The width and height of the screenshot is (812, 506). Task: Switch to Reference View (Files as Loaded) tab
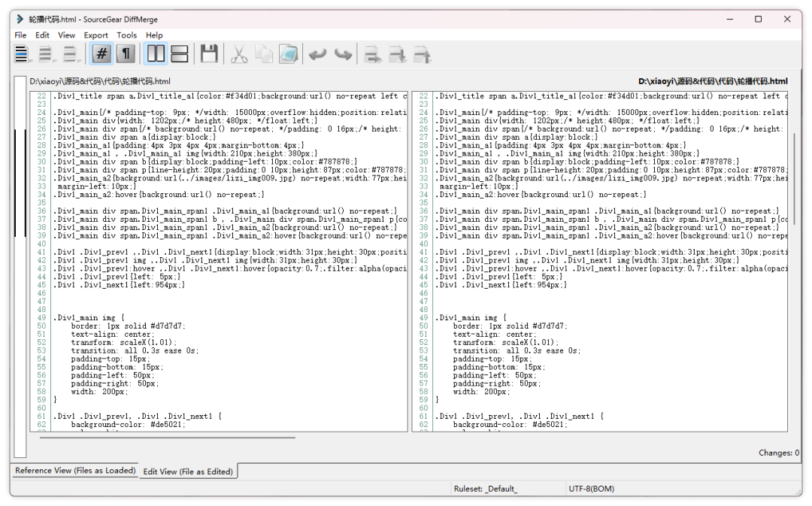point(75,470)
